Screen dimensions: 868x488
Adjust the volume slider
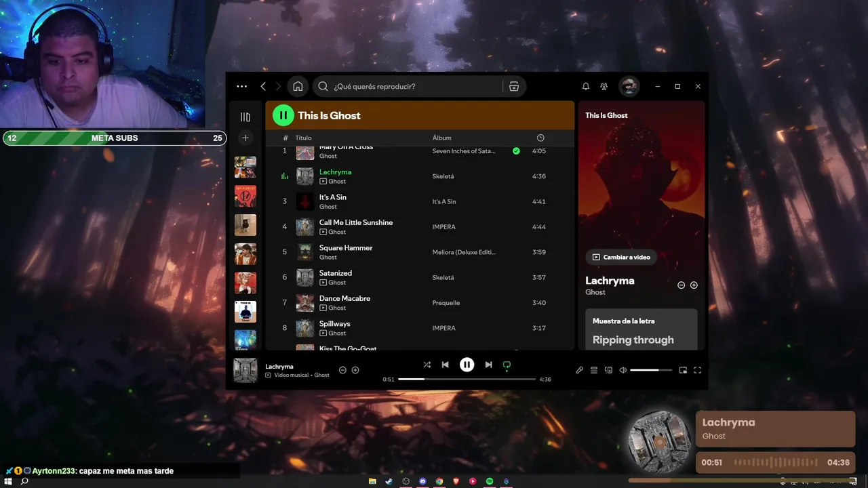(651, 370)
